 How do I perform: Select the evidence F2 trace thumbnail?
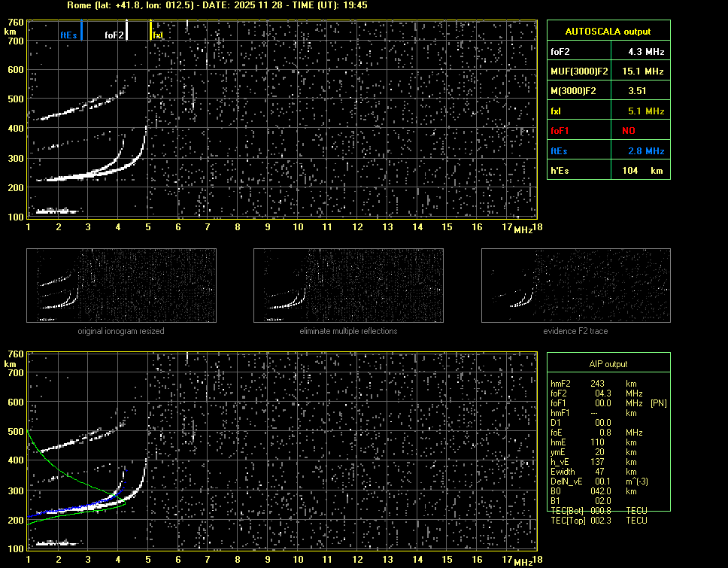[x=575, y=286]
